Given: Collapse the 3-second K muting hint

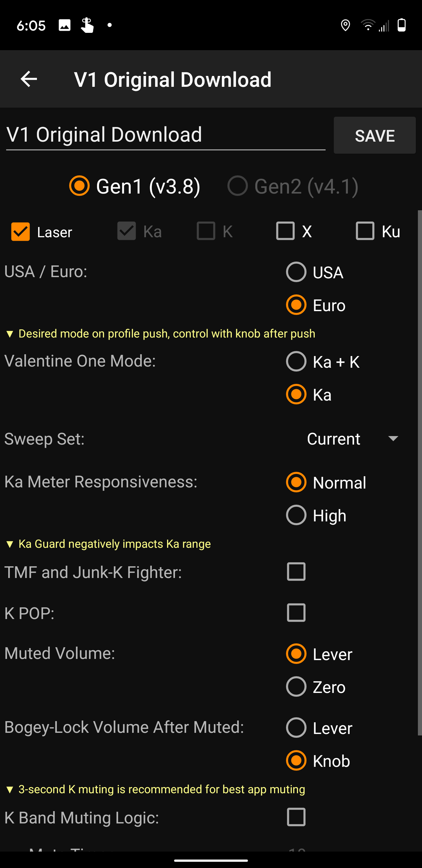Looking at the screenshot, I should [x=10, y=789].
